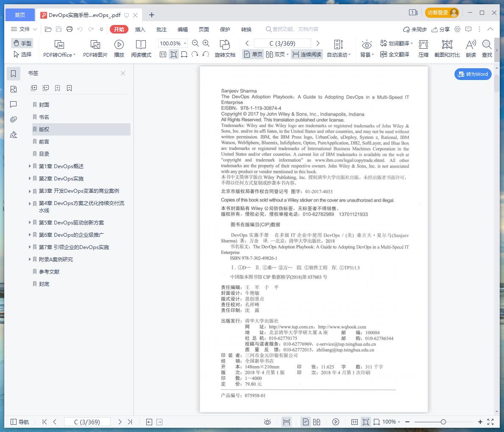Toggle single page view in status bar

pos(306,422)
